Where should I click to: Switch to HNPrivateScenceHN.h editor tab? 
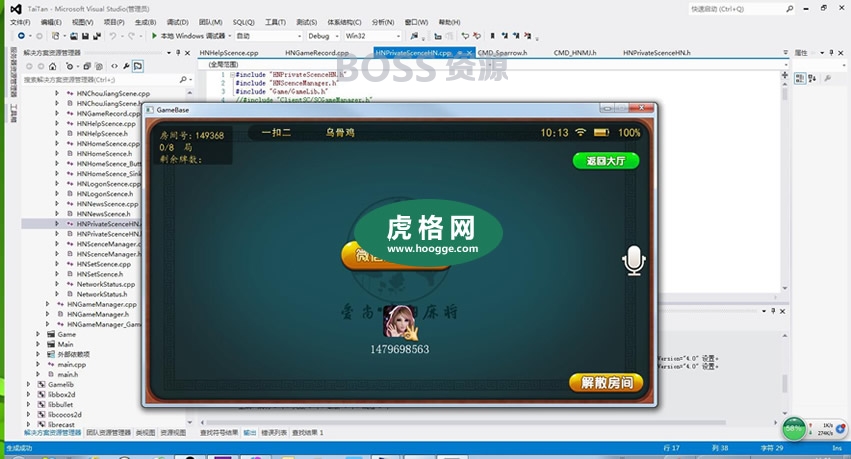tap(657, 53)
